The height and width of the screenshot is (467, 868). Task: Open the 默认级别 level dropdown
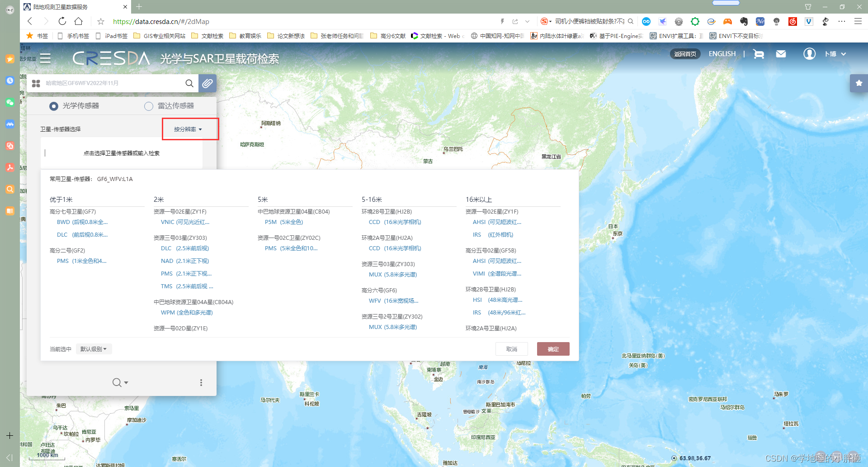pyautogui.click(x=94, y=349)
